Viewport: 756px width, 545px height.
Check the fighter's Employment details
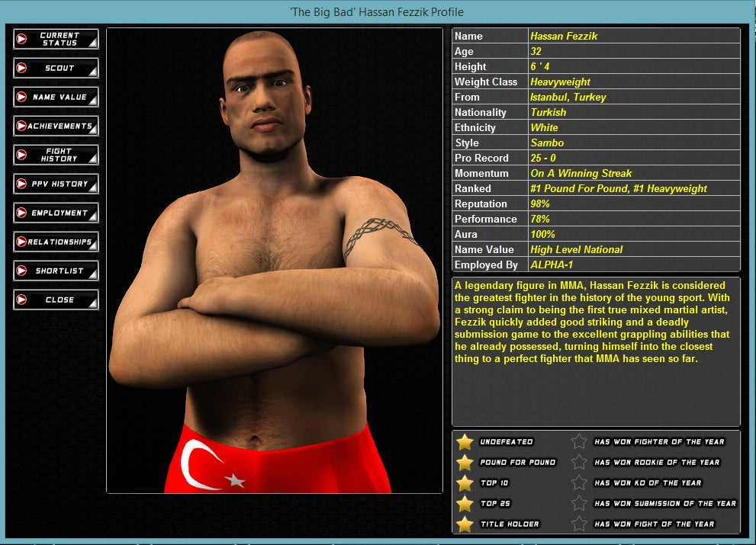[x=55, y=213]
